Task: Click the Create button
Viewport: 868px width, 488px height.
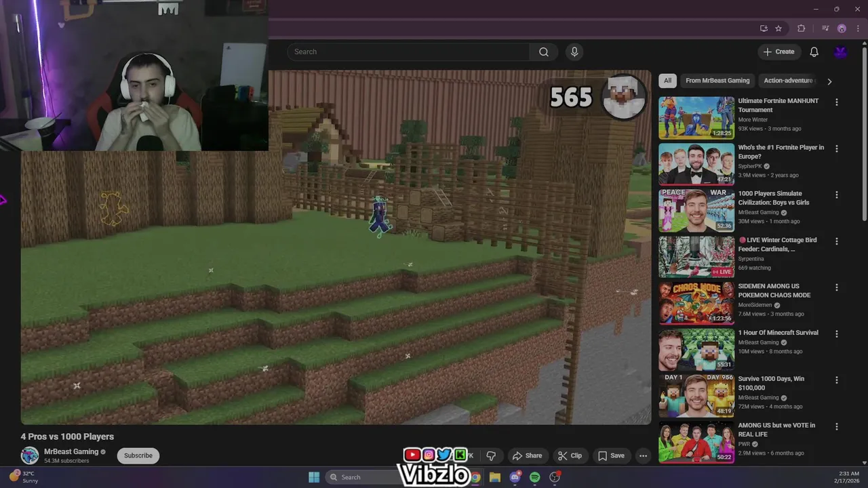Action: (779, 52)
